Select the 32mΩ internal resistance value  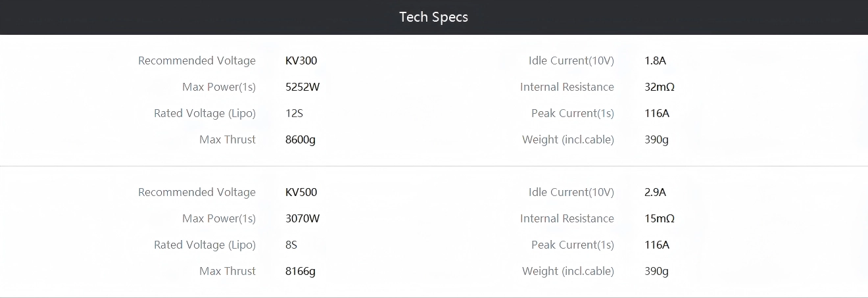point(660,87)
